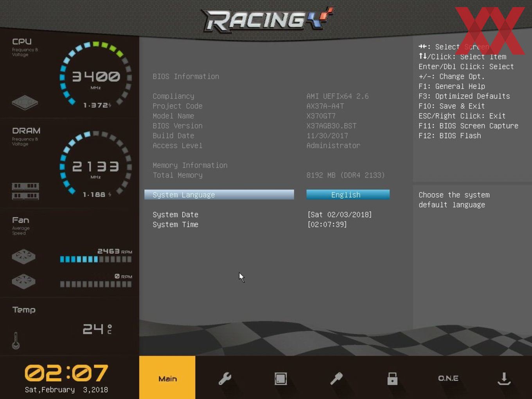532x399 pixels.
Task: Click the DRAM memory module icon
Action: 25,191
